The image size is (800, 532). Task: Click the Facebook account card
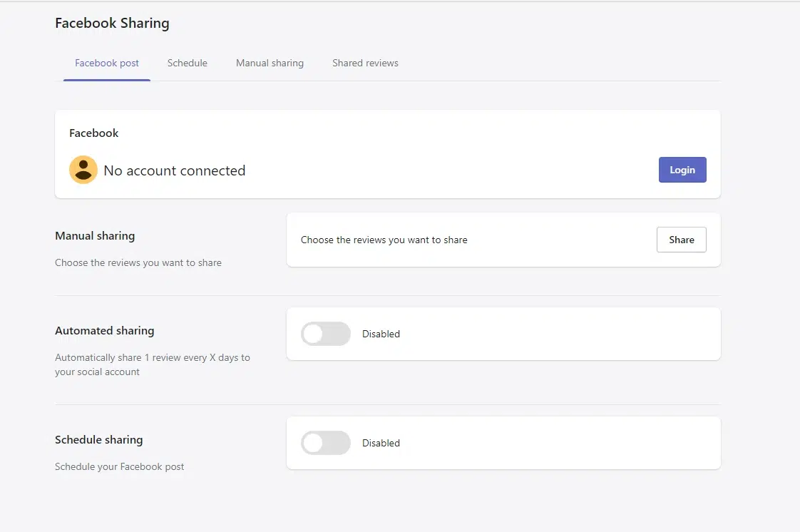click(388, 153)
